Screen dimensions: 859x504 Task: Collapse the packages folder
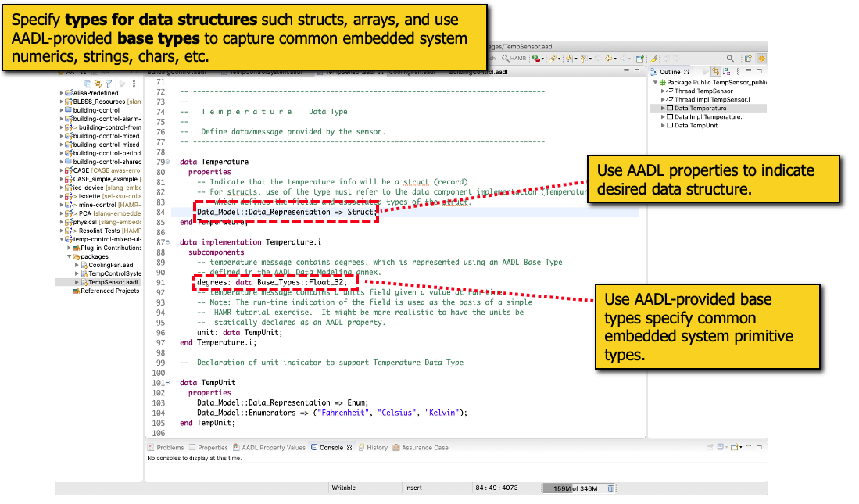coord(69,256)
